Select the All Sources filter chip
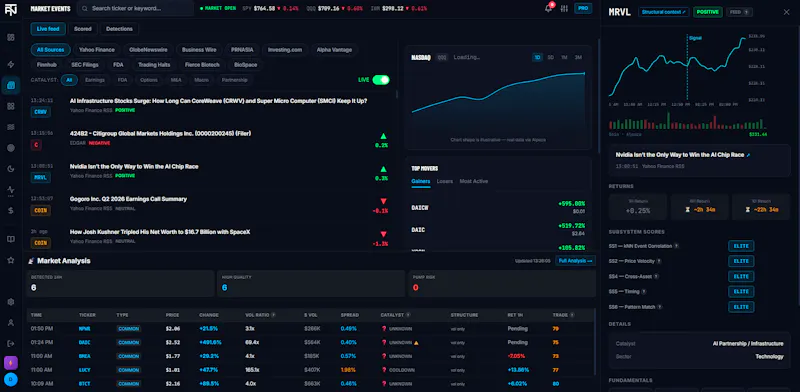800x392 pixels. pyautogui.click(x=51, y=50)
